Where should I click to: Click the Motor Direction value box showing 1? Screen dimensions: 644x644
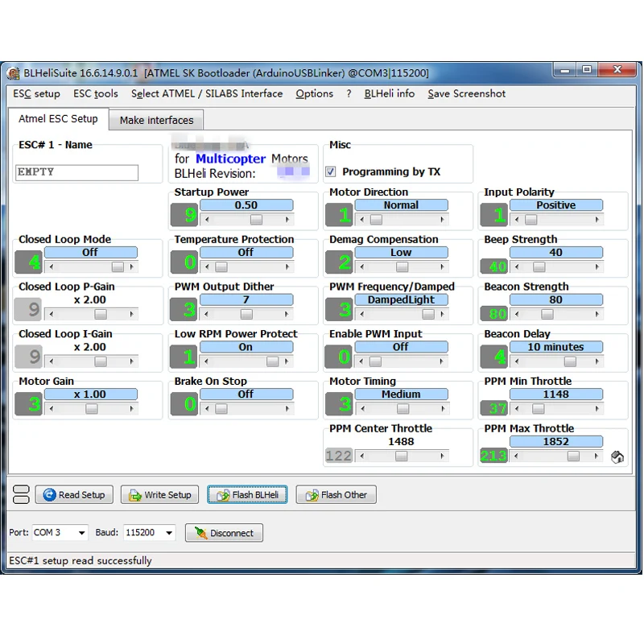tap(339, 215)
